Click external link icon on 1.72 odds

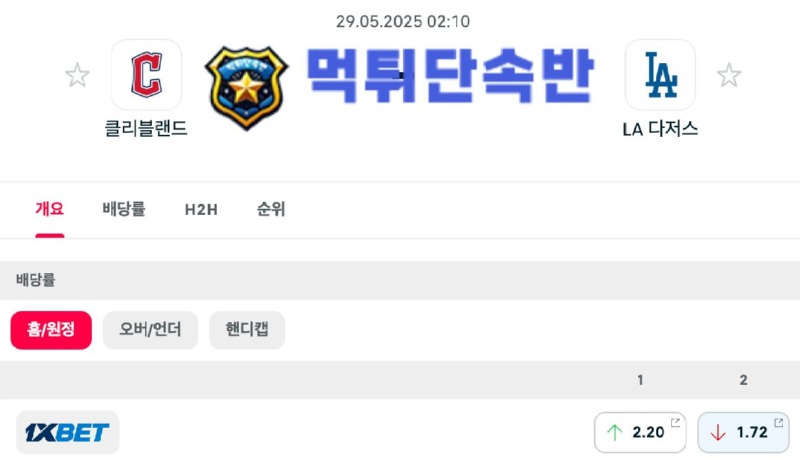click(779, 422)
